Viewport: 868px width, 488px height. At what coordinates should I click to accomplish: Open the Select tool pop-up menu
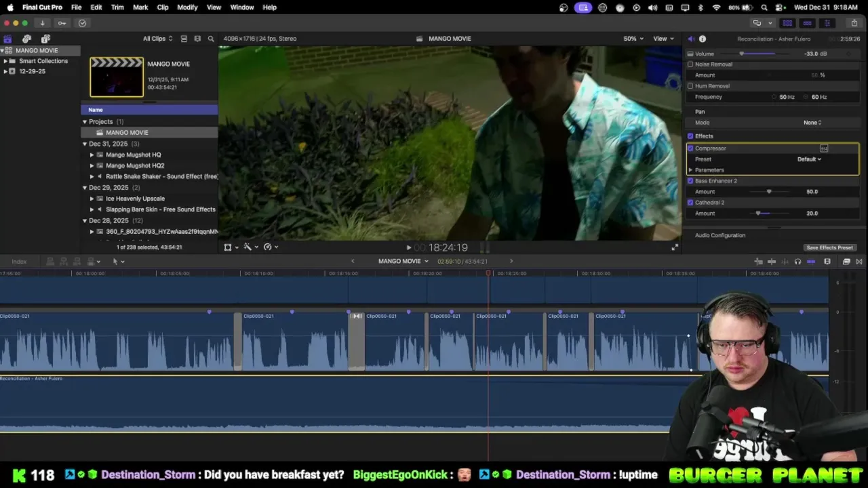(x=118, y=262)
